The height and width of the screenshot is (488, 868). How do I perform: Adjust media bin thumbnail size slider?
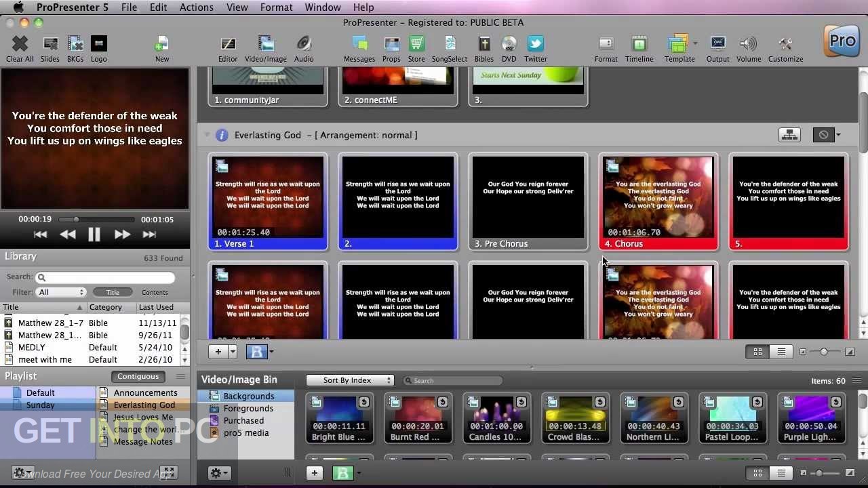pyautogui.click(x=820, y=473)
